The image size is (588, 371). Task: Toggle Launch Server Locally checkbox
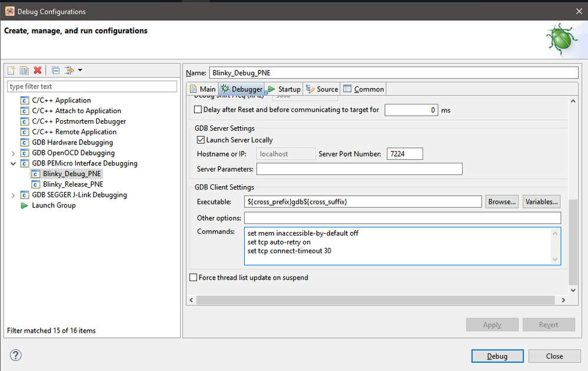(x=201, y=140)
